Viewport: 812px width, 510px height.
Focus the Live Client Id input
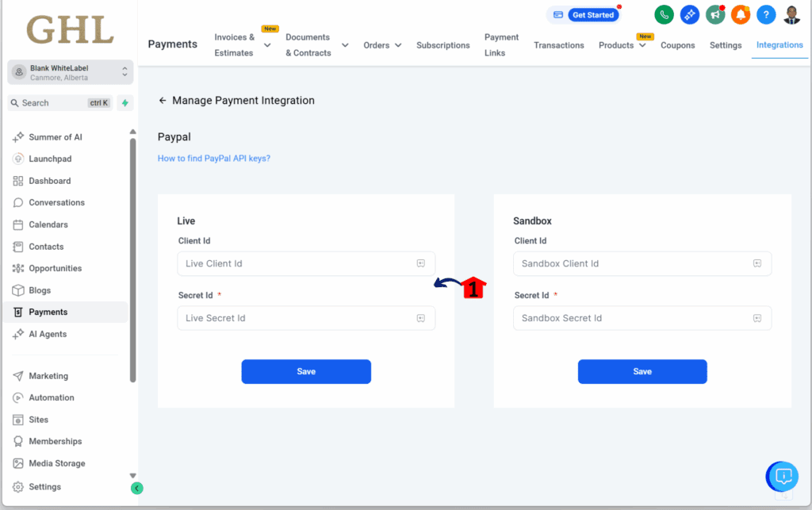(306, 263)
